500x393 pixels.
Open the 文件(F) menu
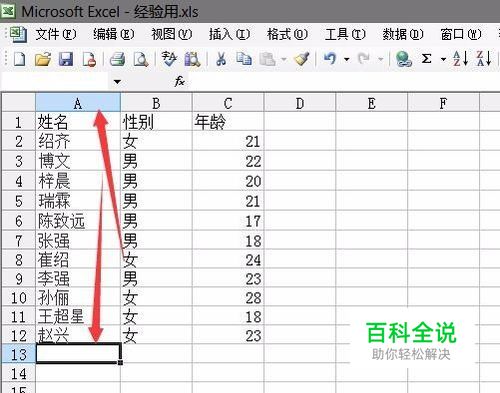56,34
